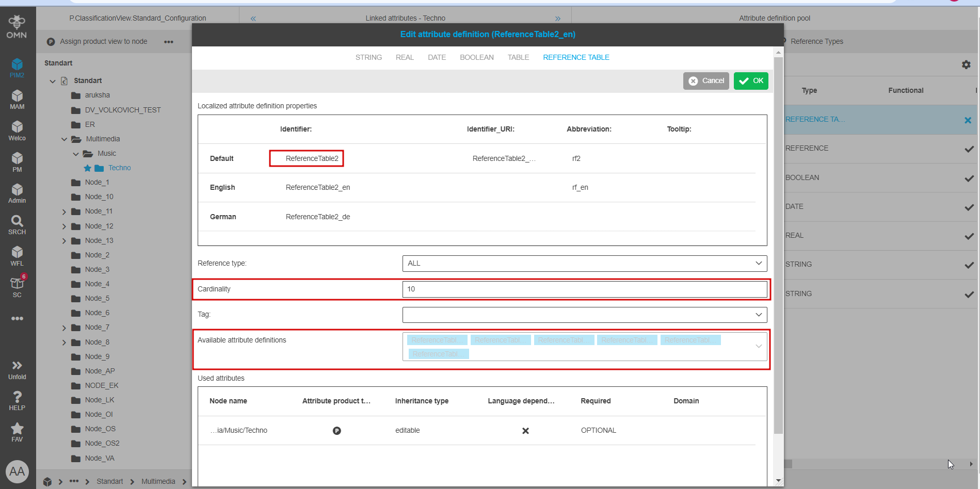The image size is (980, 489).
Task: Click the Cancel button
Action: tap(706, 81)
